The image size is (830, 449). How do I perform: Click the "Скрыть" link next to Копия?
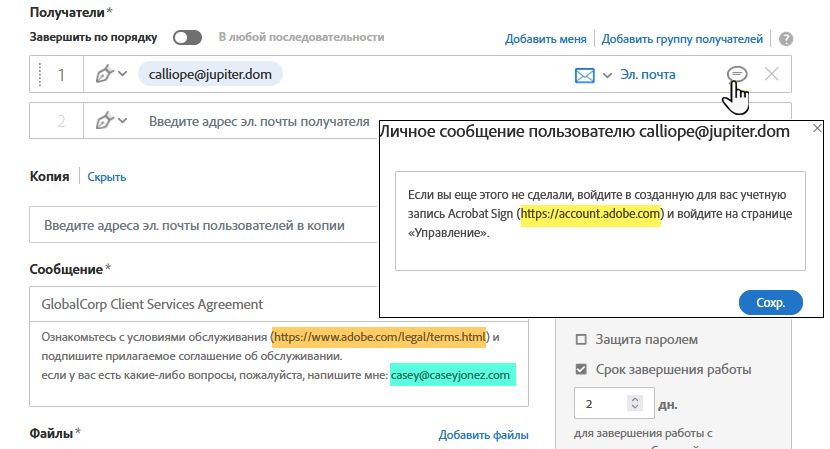pyautogui.click(x=107, y=177)
